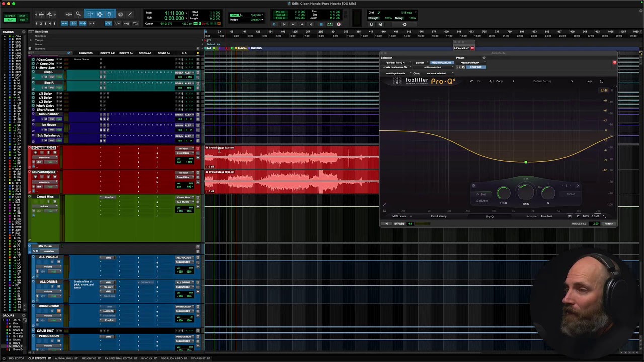This screenshot has width=644, height=362.
Task: Enable Grid edit mode
Action: [x=22, y=20]
